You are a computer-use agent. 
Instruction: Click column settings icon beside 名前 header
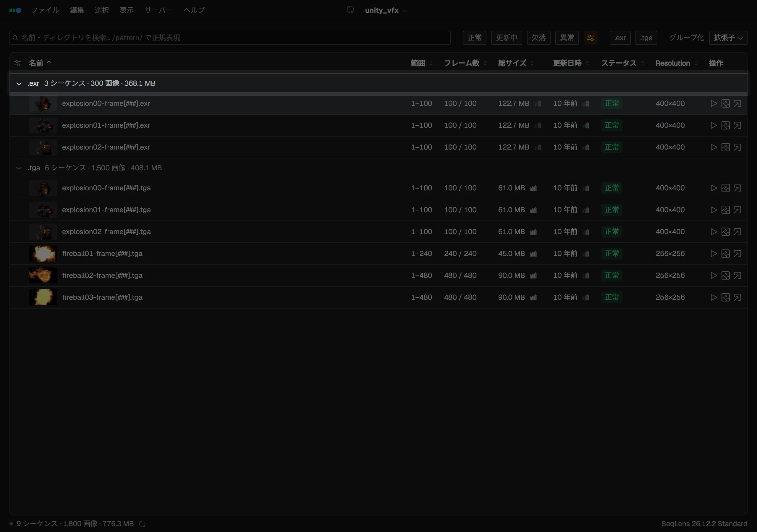pyautogui.click(x=18, y=63)
